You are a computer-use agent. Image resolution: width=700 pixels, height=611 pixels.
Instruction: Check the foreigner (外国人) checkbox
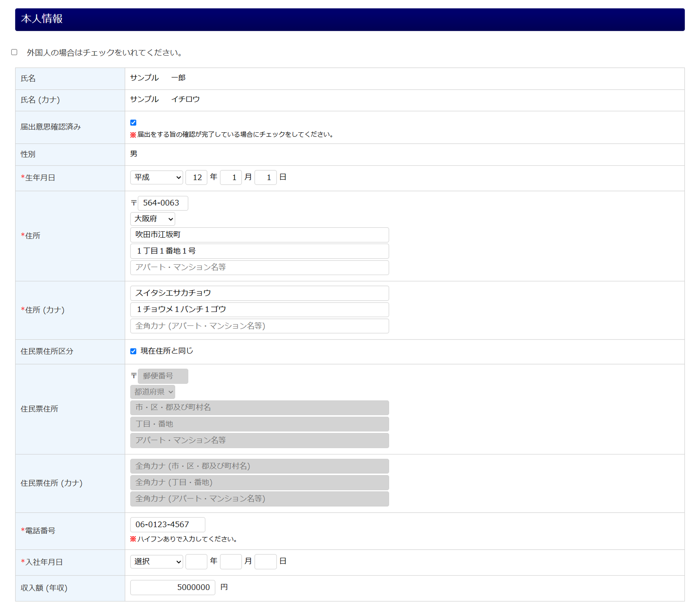[14, 52]
